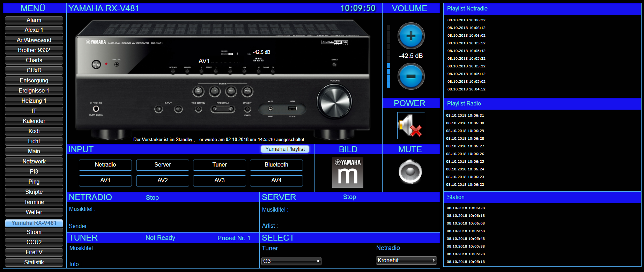
Task: Click the Tuner Preset Nr. 1 label
Action: pos(234,238)
